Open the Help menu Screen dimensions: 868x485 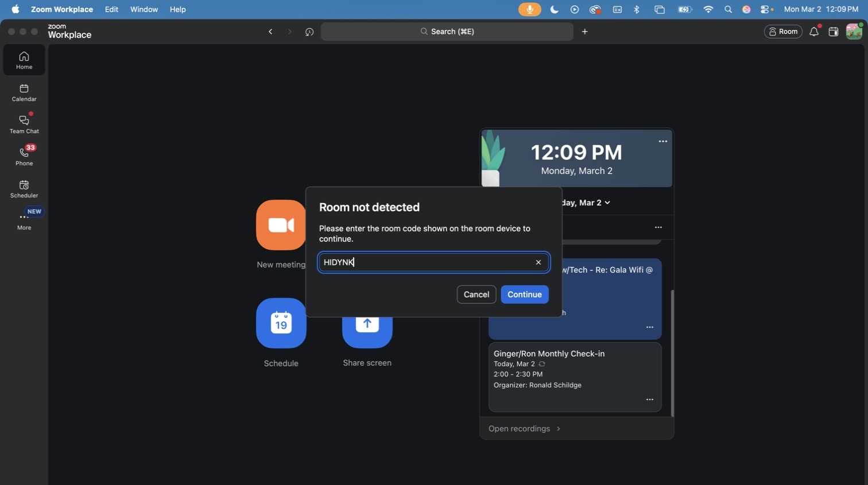coord(178,9)
